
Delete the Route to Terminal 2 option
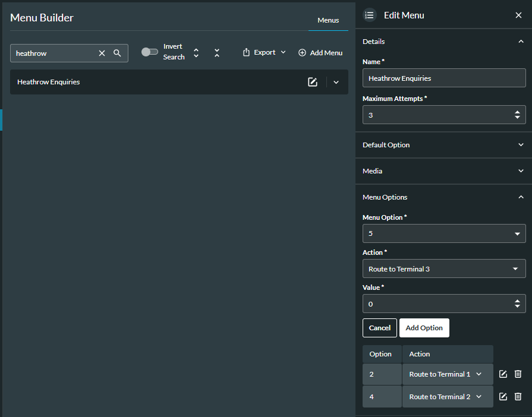518,397
